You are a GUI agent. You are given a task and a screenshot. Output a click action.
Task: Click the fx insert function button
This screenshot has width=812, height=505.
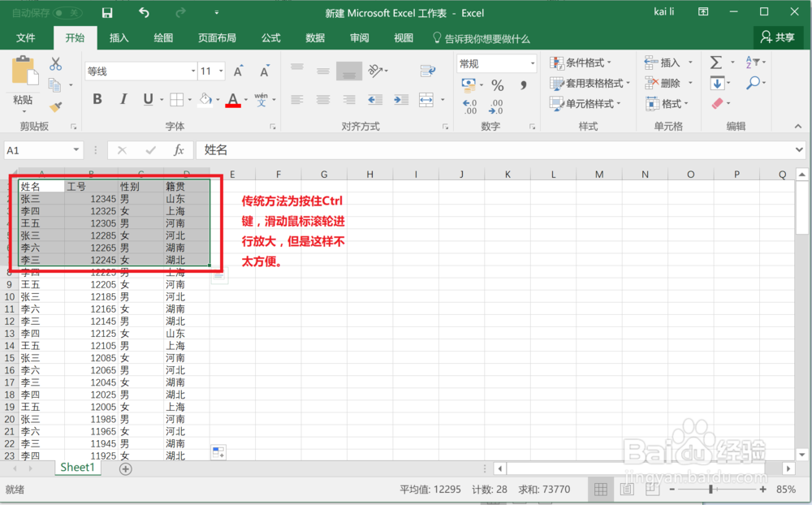[179, 150]
